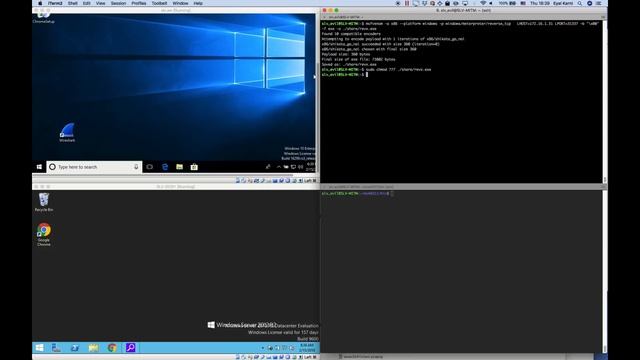This screenshot has height=360, width=640.
Task: Launch Chrome from Server taskbar
Action: point(112,348)
